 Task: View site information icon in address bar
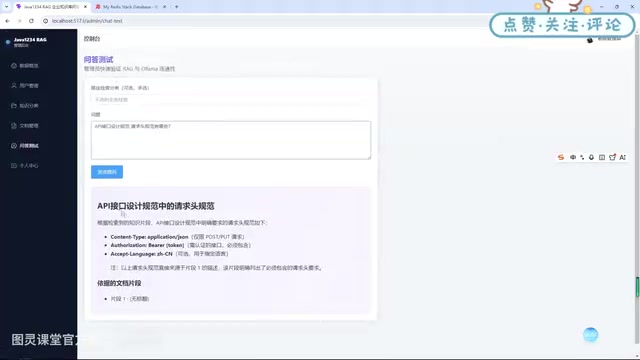[x=45, y=21]
